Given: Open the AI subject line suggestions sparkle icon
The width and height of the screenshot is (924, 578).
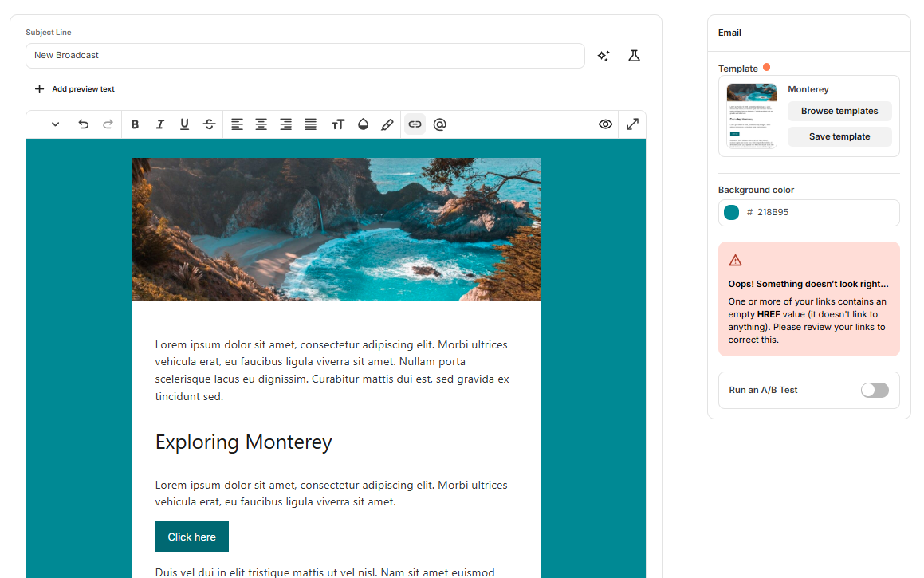Looking at the screenshot, I should point(603,56).
